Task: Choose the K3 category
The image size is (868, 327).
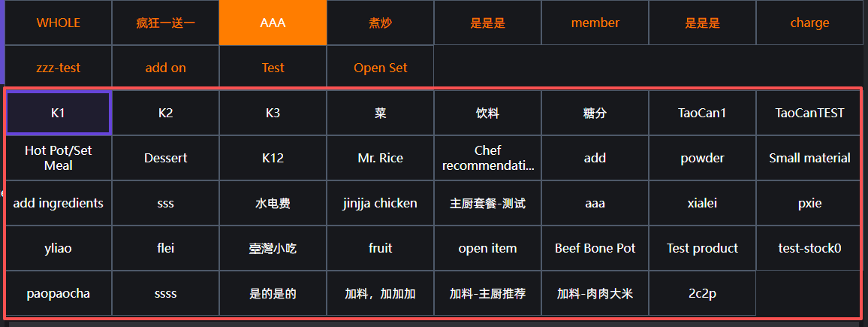Action: pos(273,114)
